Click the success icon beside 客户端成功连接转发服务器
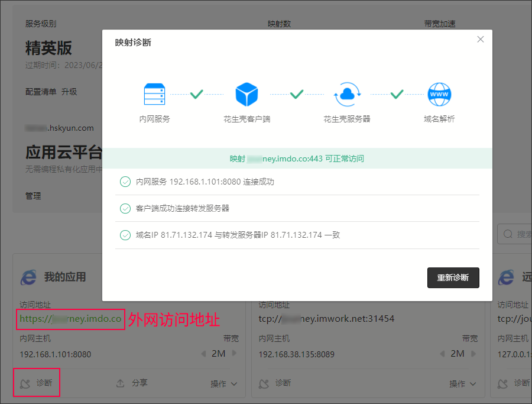532x404 pixels. tap(125, 208)
